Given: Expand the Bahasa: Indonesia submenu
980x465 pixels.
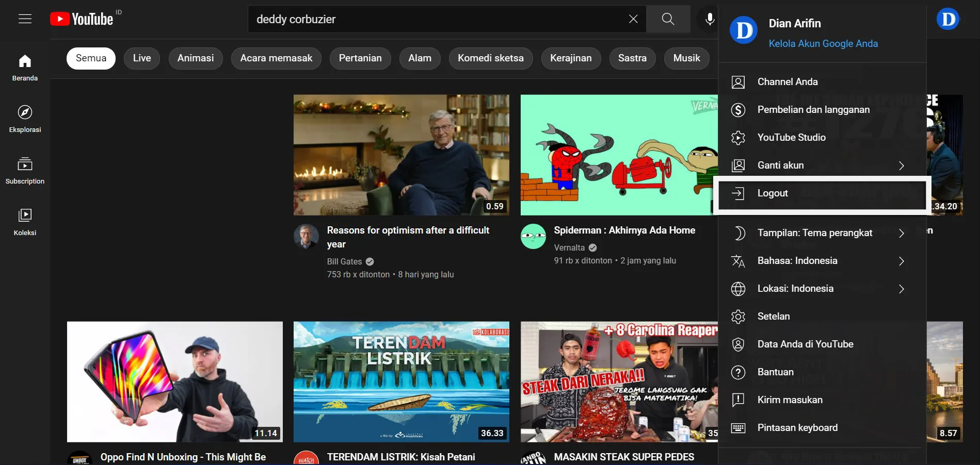Looking at the screenshot, I should click(x=797, y=261).
